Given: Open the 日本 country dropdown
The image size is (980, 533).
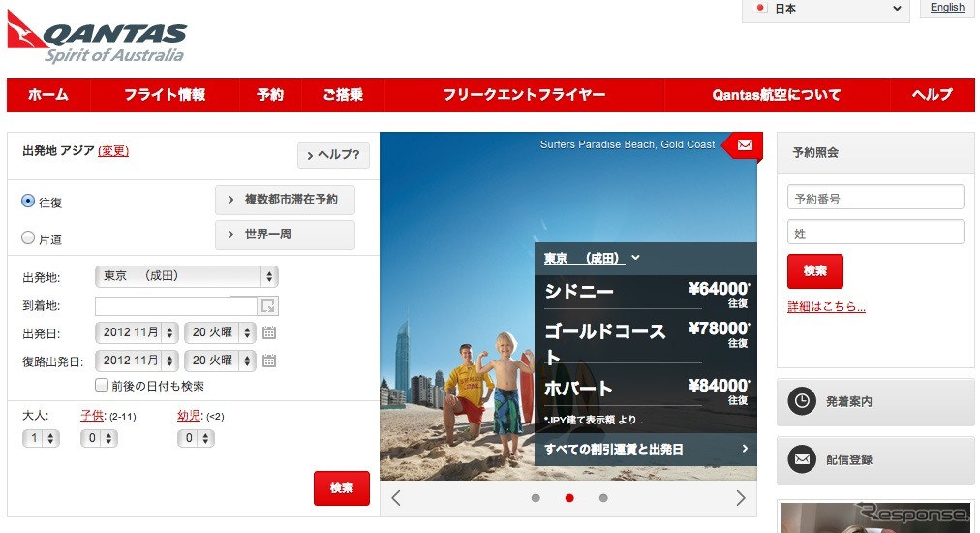Looking at the screenshot, I should (826, 9).
